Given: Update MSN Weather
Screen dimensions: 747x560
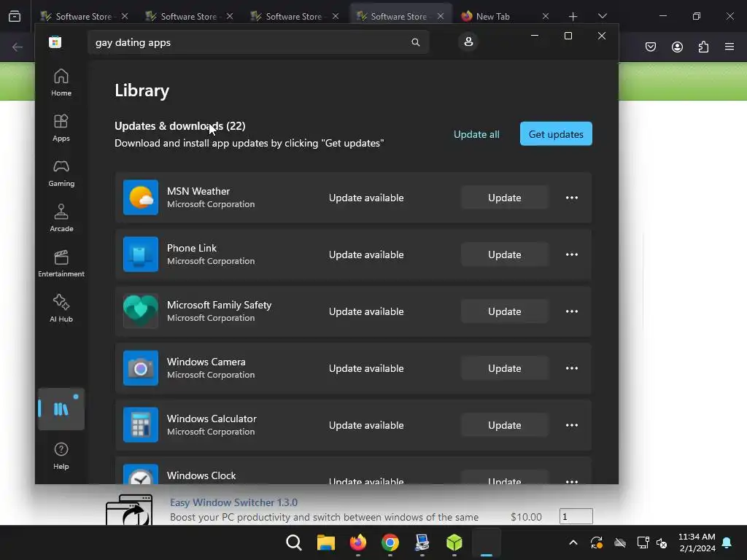Looking at the screenshot, I should 505,198.
